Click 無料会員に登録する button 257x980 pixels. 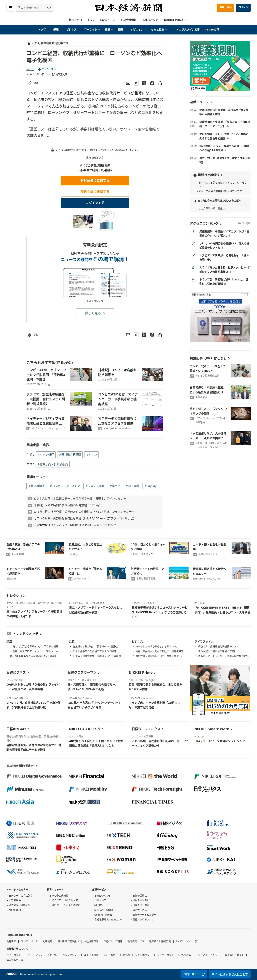pyautogui.click(x=94, y=192)
